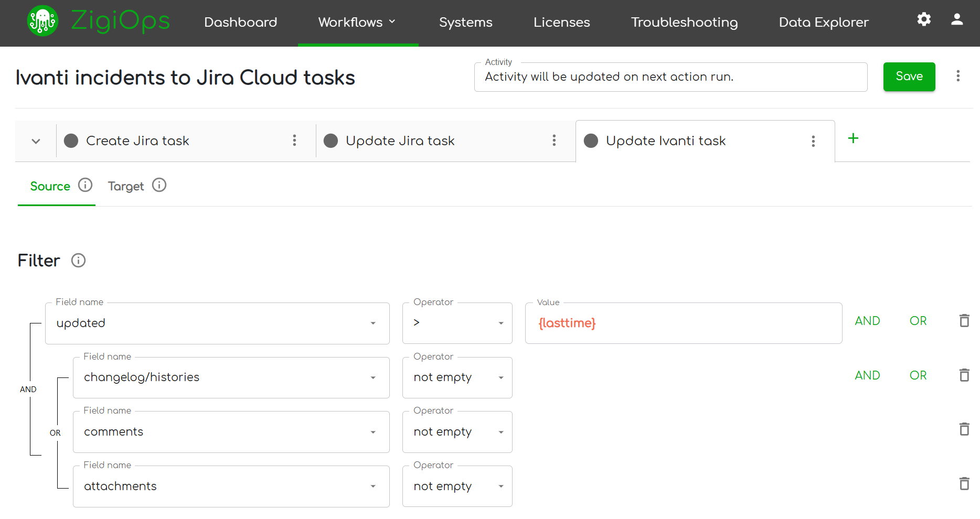Image resolution: width=980 pixels, height=519 pixels.
Task: Collapse the actions list chevron
Action: [36, 142]
